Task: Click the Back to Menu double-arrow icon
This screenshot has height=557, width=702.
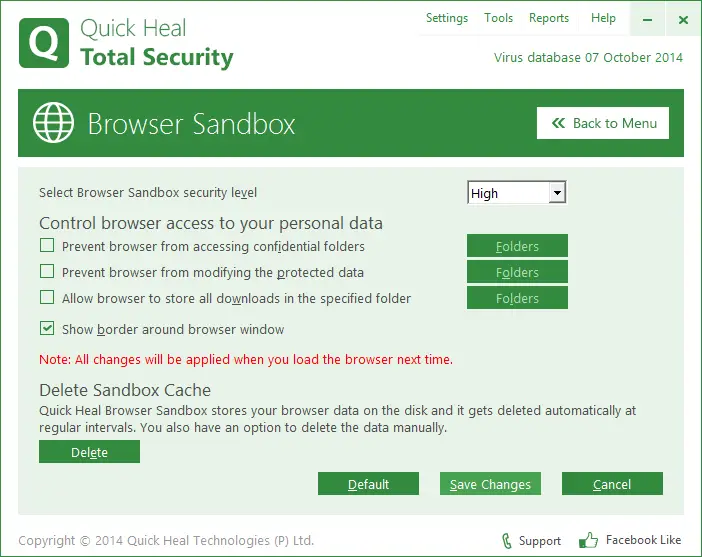Action: pos(556,123)
